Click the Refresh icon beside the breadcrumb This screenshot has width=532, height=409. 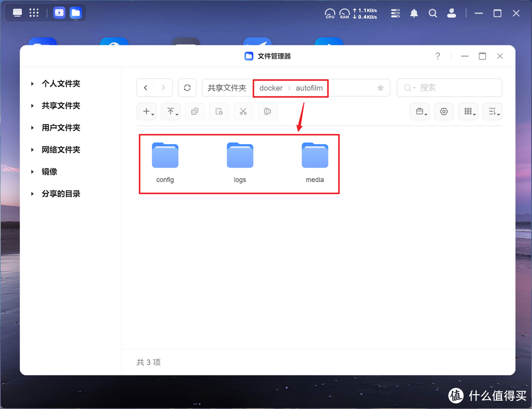click(187, 88)
